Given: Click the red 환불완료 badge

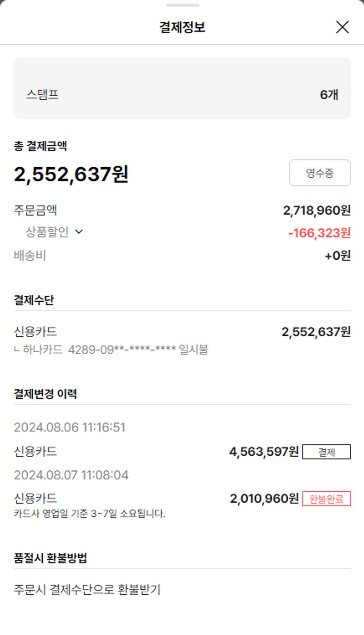Looking at the screenshot, I should (326, 499).
